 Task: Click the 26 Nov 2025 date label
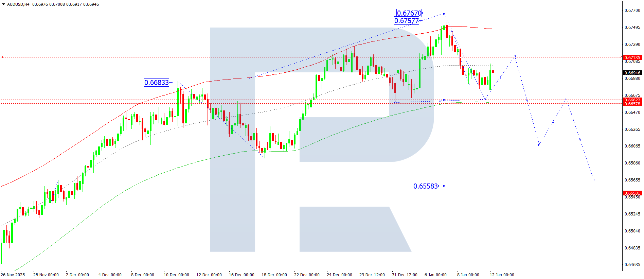pyautogui.click(x=13, y=275)
